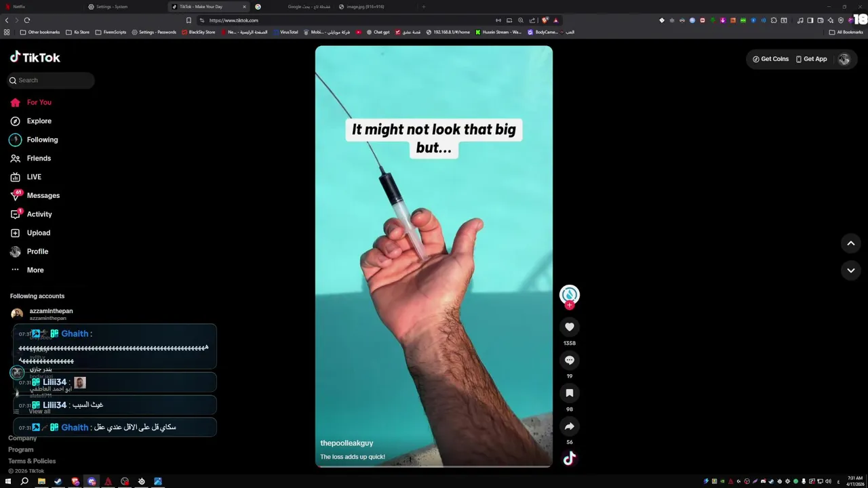Open the Husein Stream bookmark
Image resolution: width=868 pixels, height=488 pixels.
click(x=498, y=32)
